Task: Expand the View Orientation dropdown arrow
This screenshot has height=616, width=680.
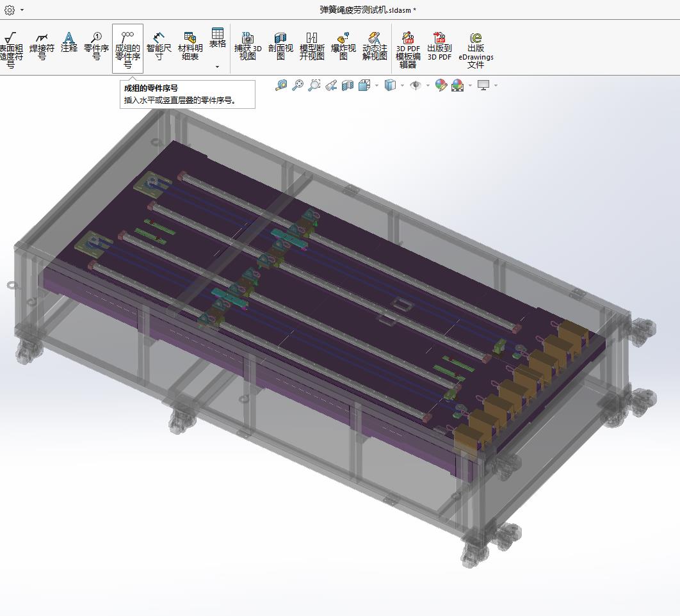Action: coord(376,85)
